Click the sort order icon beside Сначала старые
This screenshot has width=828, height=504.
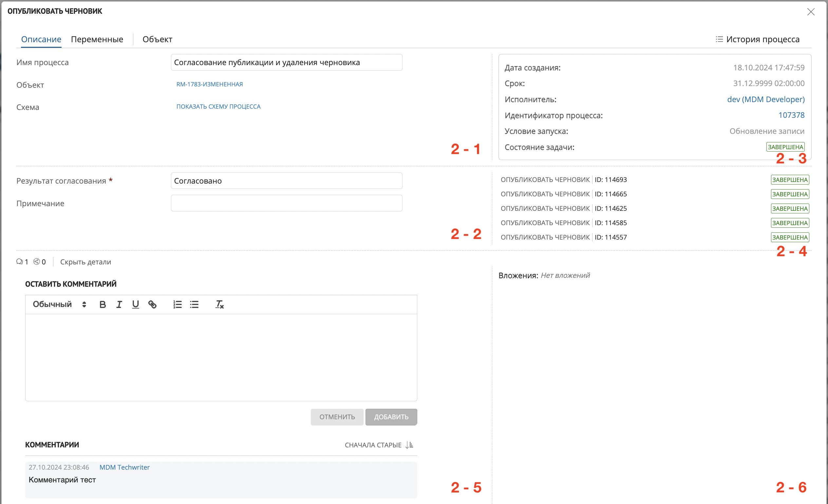pyautogui.click(x=409, y=445)
